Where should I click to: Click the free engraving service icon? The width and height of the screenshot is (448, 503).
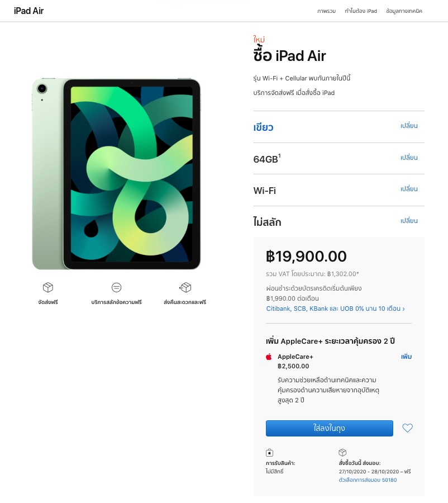pos(116,287)
